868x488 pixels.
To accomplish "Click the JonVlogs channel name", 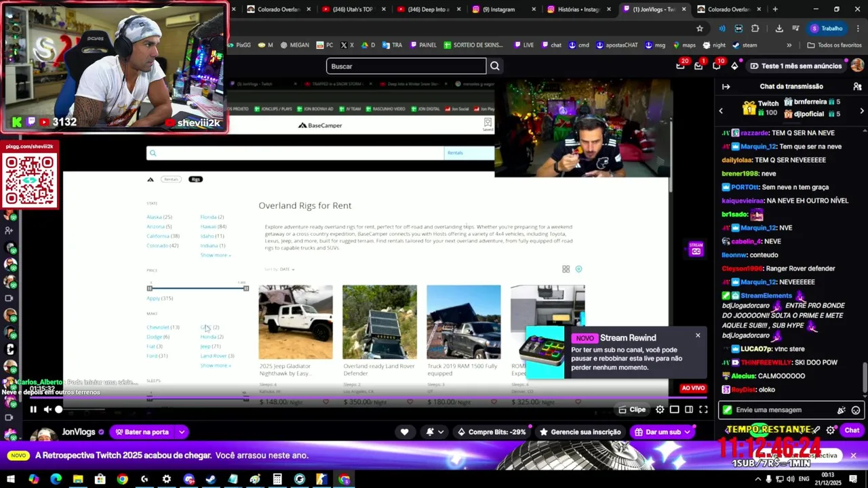I will point(79,432).
